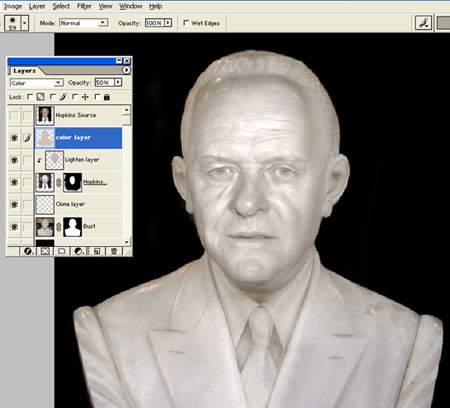Open the layer blend mode Color dropdown
The height and width of the screenshot is (408, 450).
pos(36,83)
